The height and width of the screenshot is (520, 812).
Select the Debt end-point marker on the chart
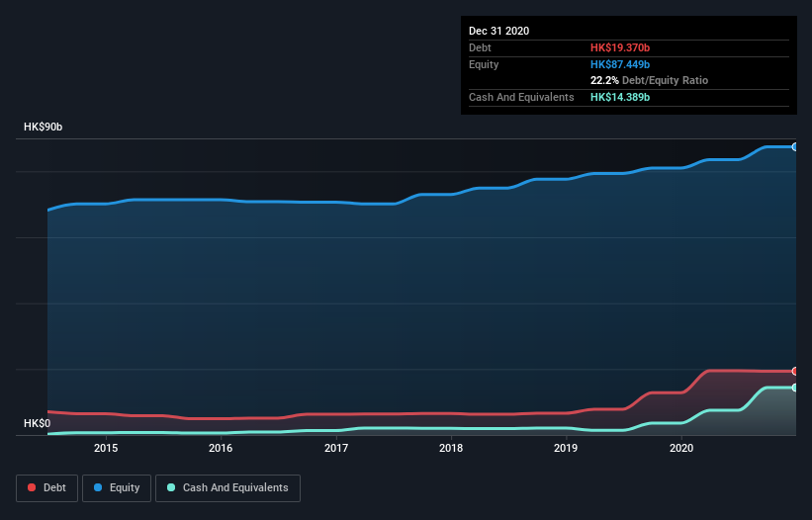pyautogui.click(x=795, y=371)
